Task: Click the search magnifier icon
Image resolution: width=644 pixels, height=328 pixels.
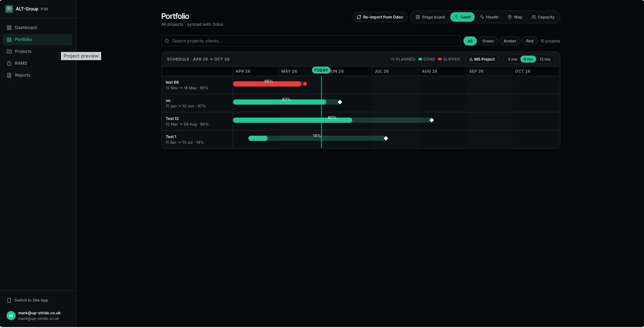Action: point(167,41)
